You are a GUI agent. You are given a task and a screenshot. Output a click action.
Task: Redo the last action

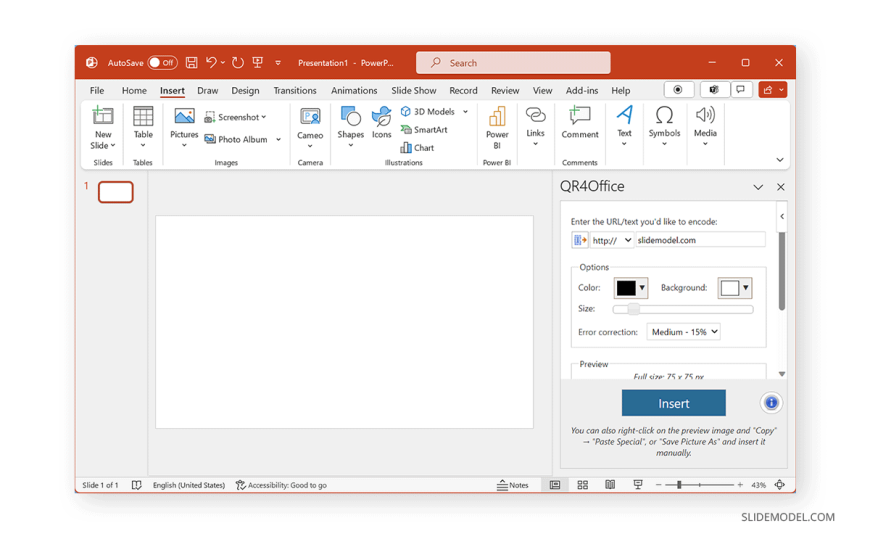pos(238,62)
